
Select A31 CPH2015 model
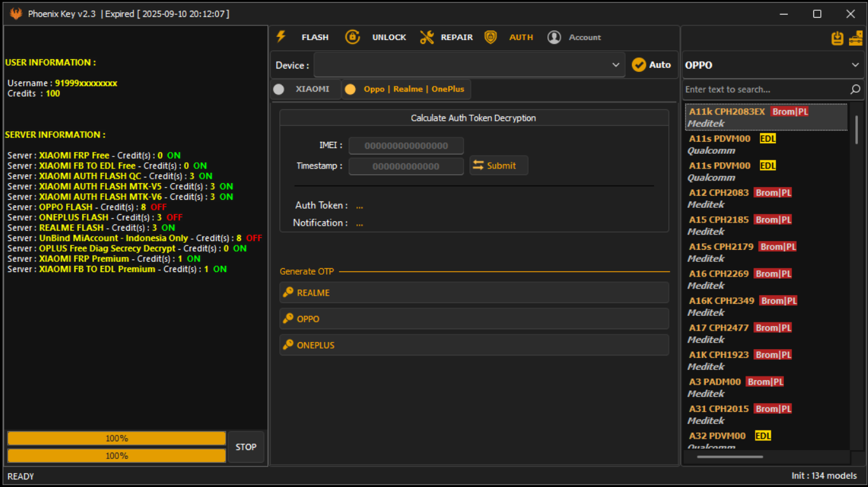[766, 415]
